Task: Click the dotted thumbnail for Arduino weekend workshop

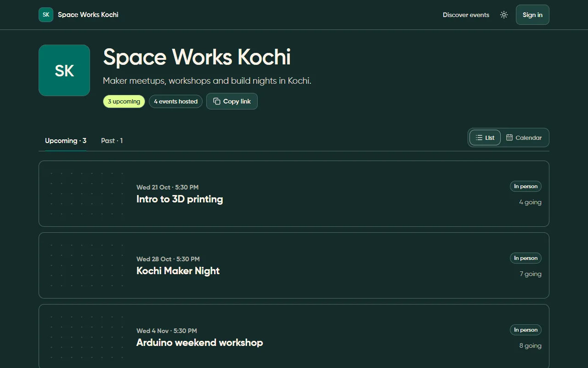Action: [x=87, y=337]
